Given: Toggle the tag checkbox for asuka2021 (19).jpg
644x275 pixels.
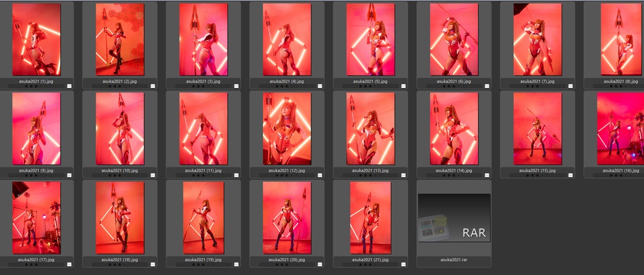Looking at the screenshot, I should pyautogui.click(x=236, y=264).
